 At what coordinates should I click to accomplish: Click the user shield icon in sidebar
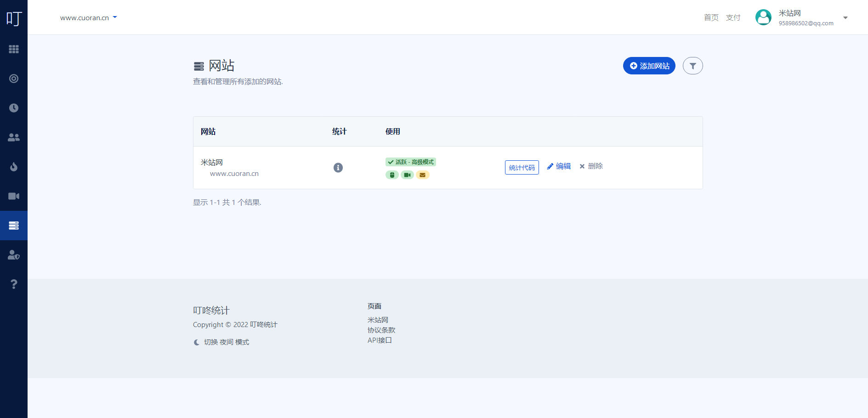pyautogui.click(x=14, y=255)
